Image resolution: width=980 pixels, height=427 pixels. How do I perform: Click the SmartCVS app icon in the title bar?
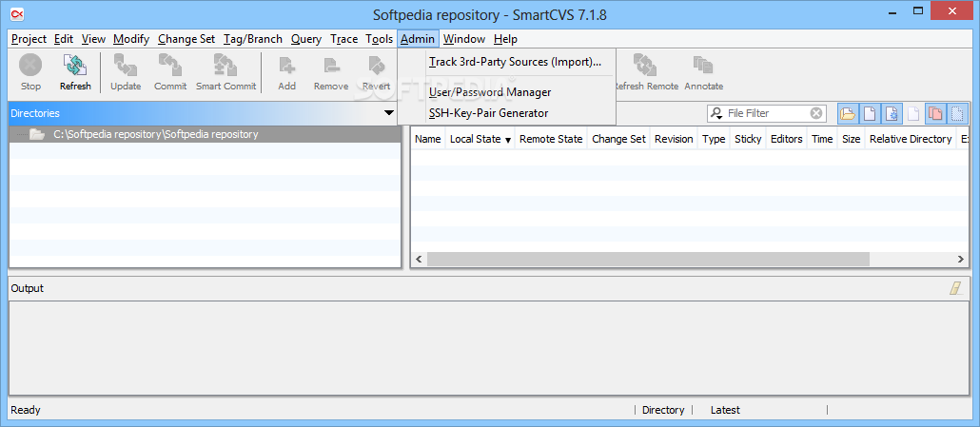(x=18, y=13)
